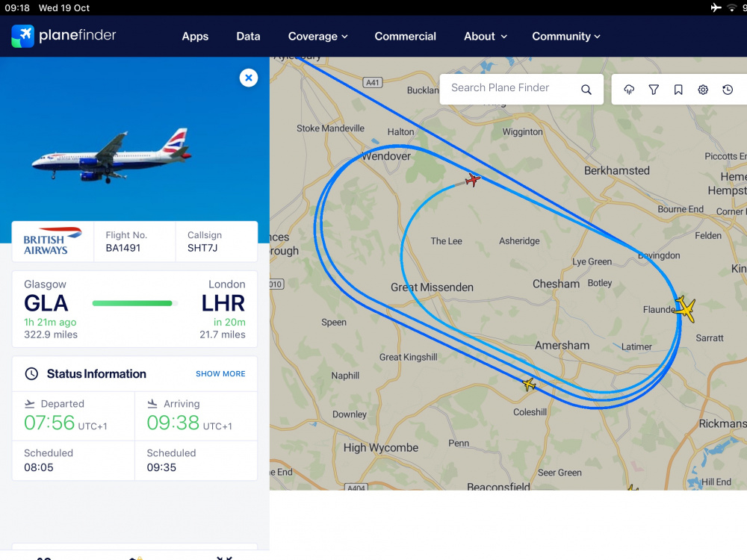
Task: Click the bookmark icon in map toolbar
Action: pyautogui.click(x=678, y=90)
